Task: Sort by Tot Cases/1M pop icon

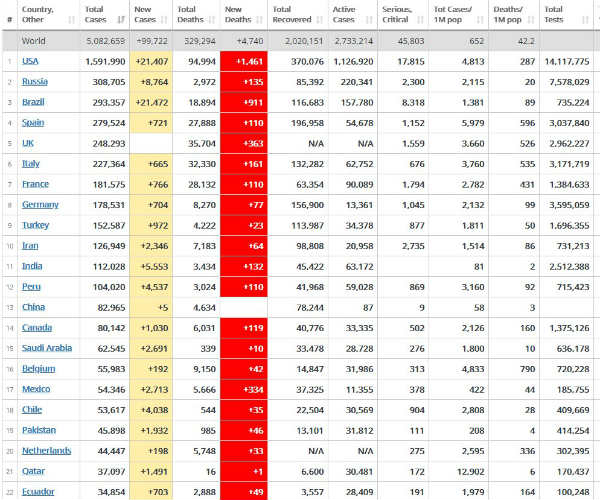Action: pyautogui.click(x=480, y=20)
